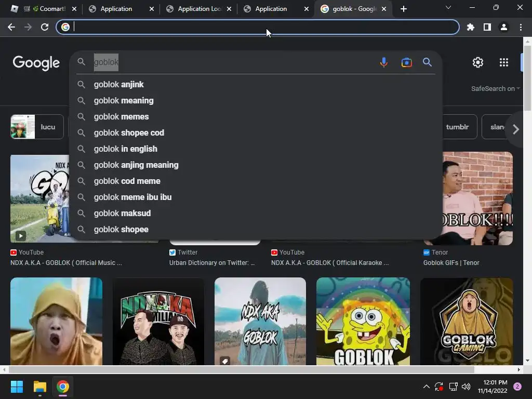Click the Google logo
Viewport: 532px width, 399px height.
click(36, 63)
